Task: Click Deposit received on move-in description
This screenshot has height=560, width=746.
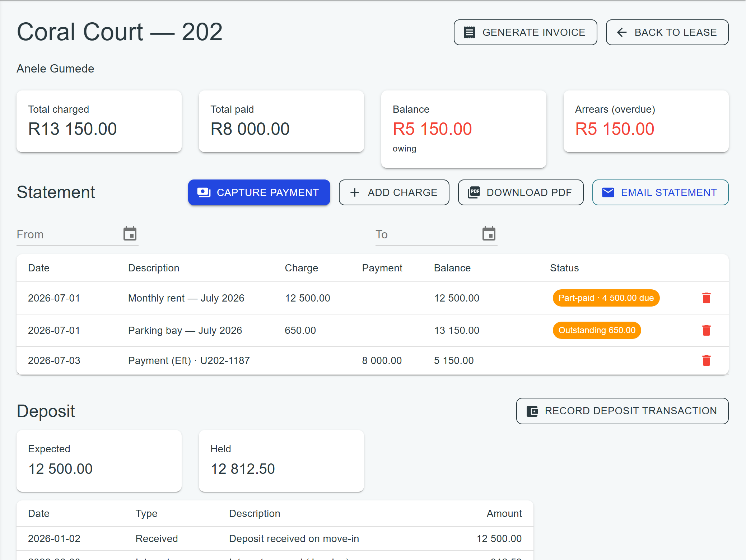Action: tap(294, 538)
